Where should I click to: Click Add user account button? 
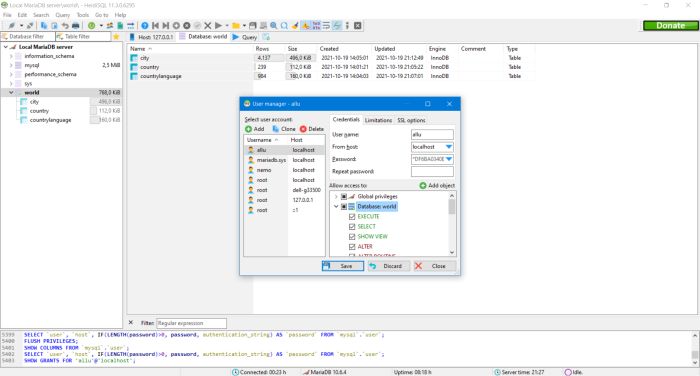(254, 129)
